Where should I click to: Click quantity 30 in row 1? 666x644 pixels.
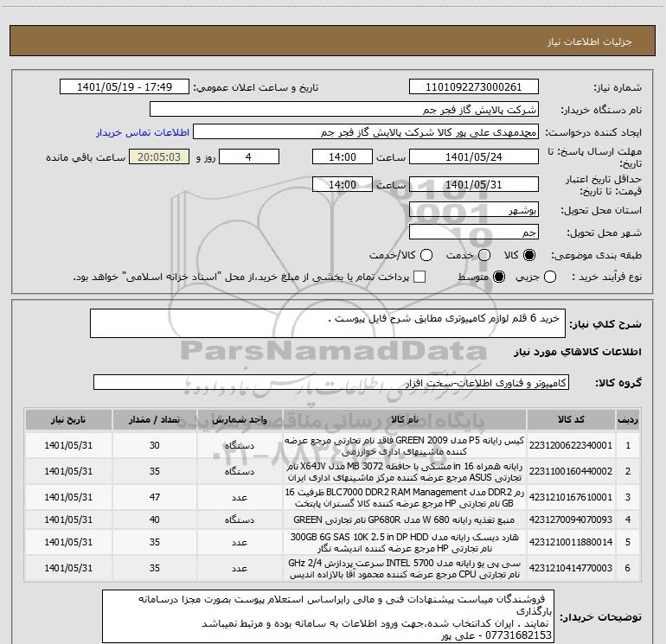pos(154,445)
